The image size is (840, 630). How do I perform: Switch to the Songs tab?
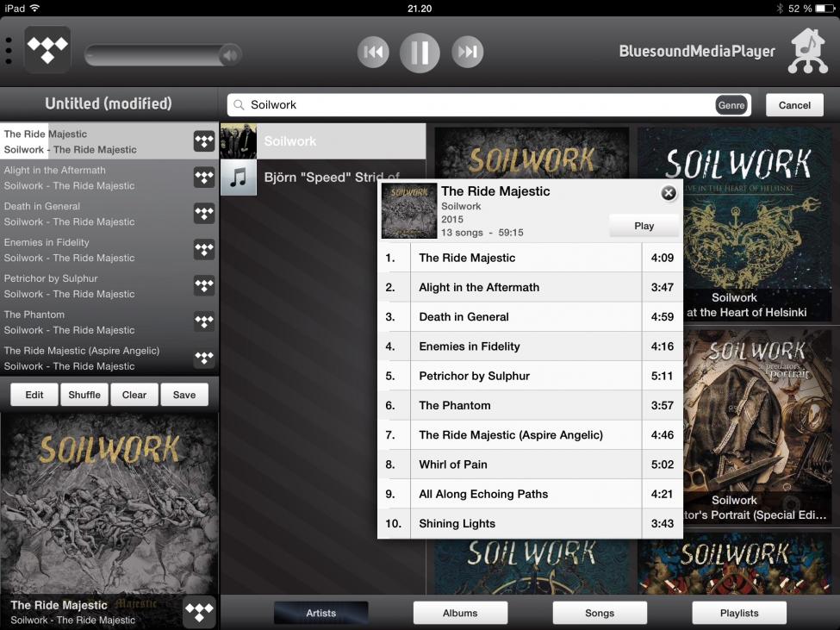pyautogui.click(x=600, y=613)
